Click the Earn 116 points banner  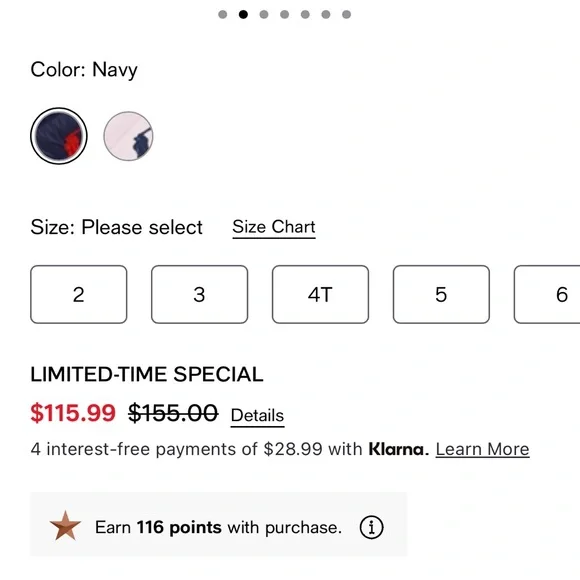pos(219,524)
